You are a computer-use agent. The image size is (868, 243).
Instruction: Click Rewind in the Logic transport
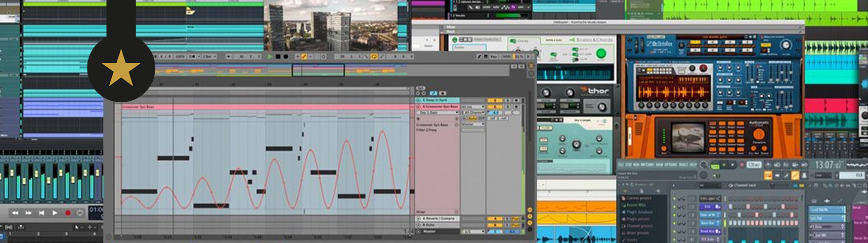click(15, 213)
